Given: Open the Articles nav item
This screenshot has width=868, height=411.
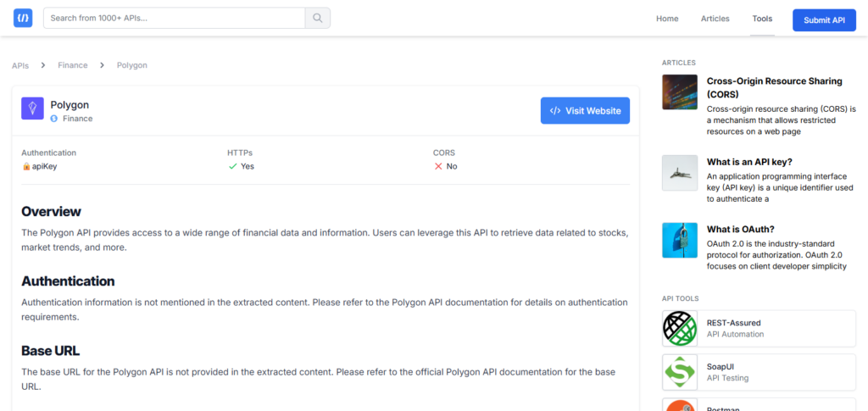Looking at the screenshot, I should 715,19.
